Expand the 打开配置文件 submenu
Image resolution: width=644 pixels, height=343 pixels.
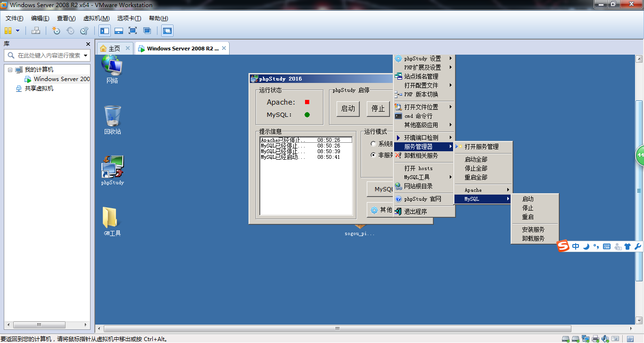click(x=424, y=85)
